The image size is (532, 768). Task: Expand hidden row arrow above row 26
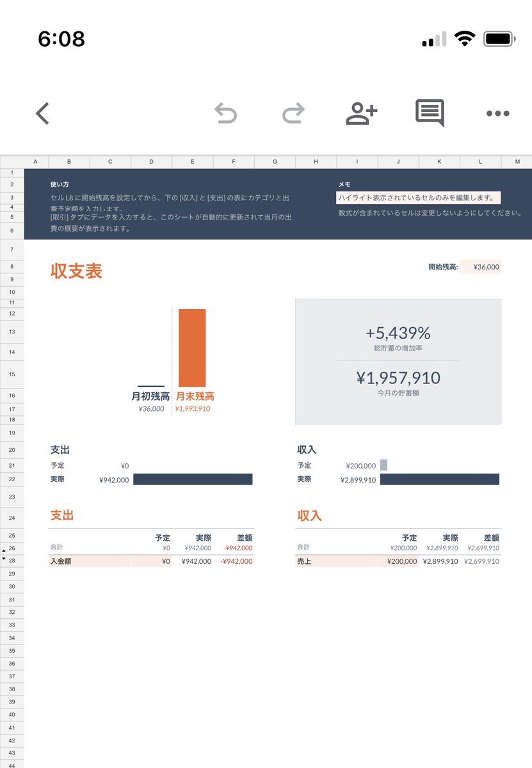click(x=4, y=549)
